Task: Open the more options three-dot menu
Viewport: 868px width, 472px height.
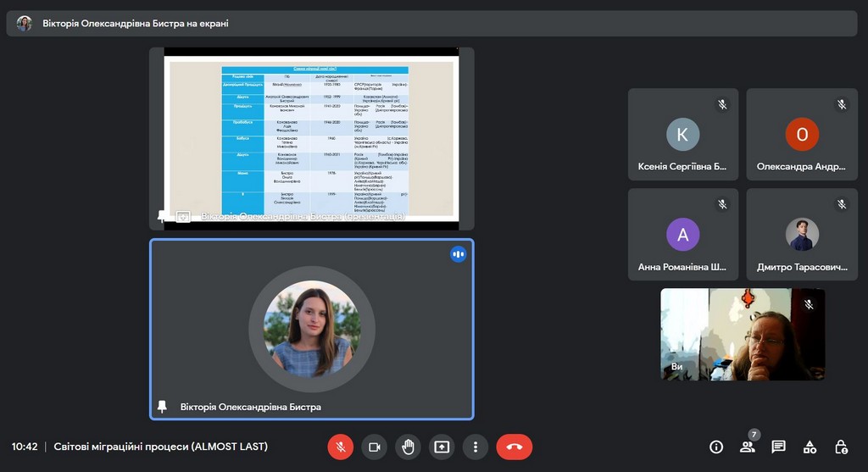Action: point(476,447)
